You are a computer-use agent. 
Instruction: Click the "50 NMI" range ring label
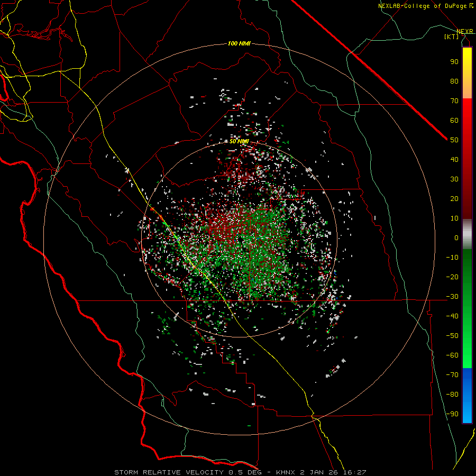pos(239,141)
